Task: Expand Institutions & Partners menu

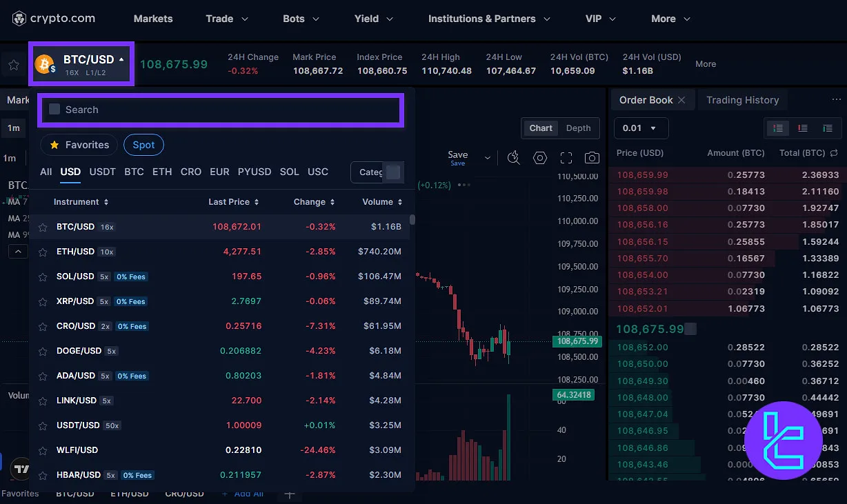Action: (489, 19)
